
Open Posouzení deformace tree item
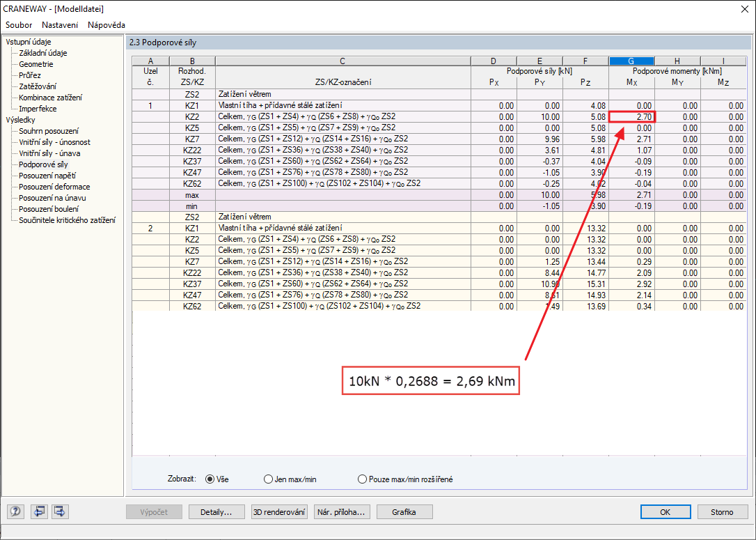pos(54,187)
